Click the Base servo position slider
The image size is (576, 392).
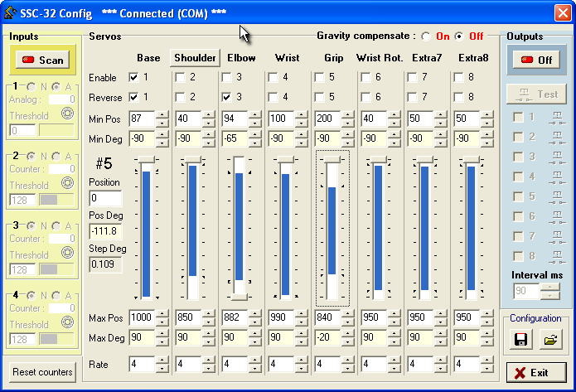pyautogui.click(x=146, y=228)
